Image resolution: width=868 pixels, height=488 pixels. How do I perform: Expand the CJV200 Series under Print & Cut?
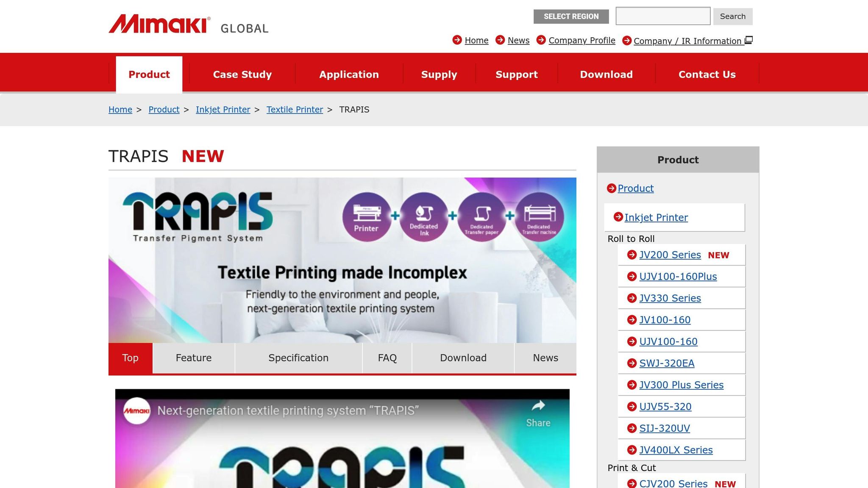(x=673, y=483)
